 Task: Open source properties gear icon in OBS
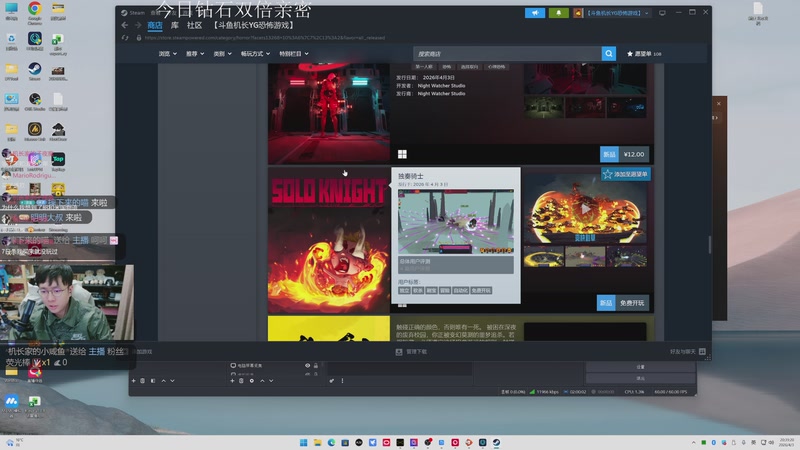click(252, 381)
